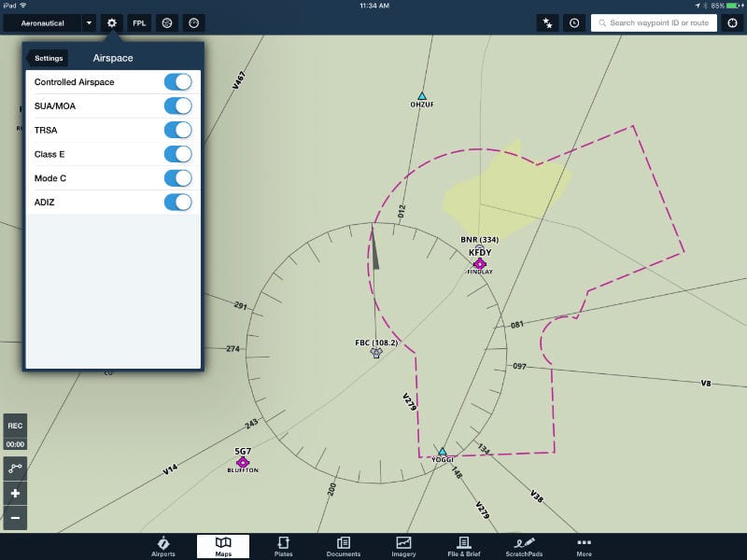Select the ownship location arrow icon near search
Image resolution: width=747 pixels, height=560 pixels.
[547, 21]
